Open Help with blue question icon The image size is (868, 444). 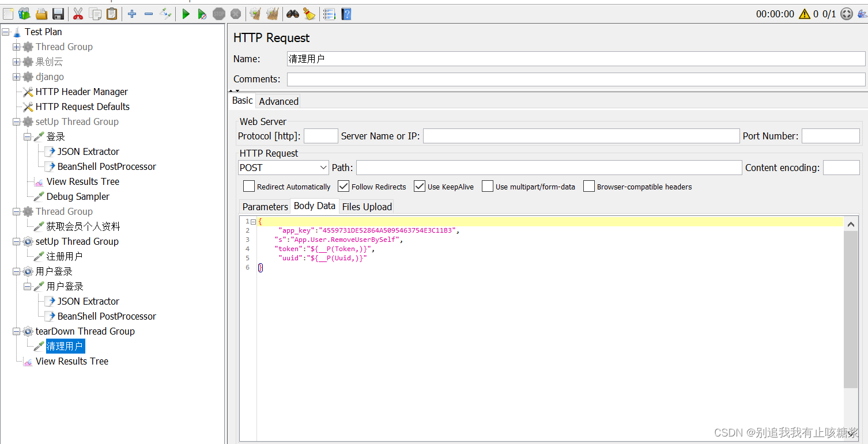[346, 14]
